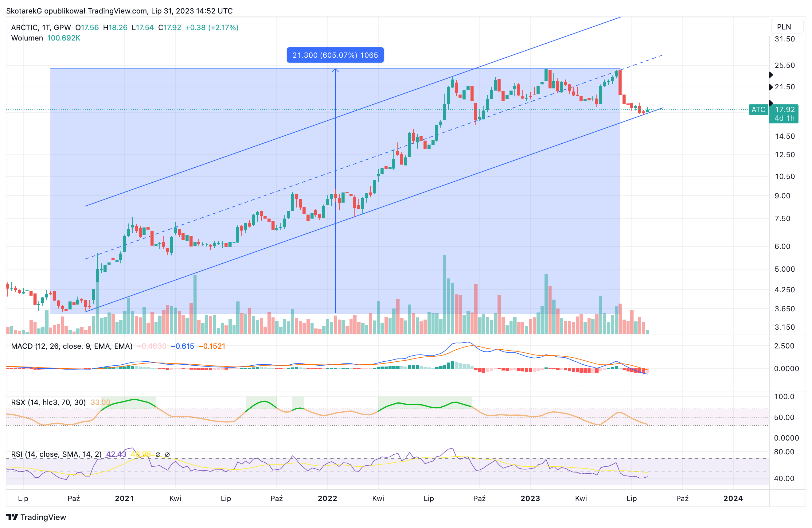Click the change value +0.38 (+2.17%)

coord(212,27)
